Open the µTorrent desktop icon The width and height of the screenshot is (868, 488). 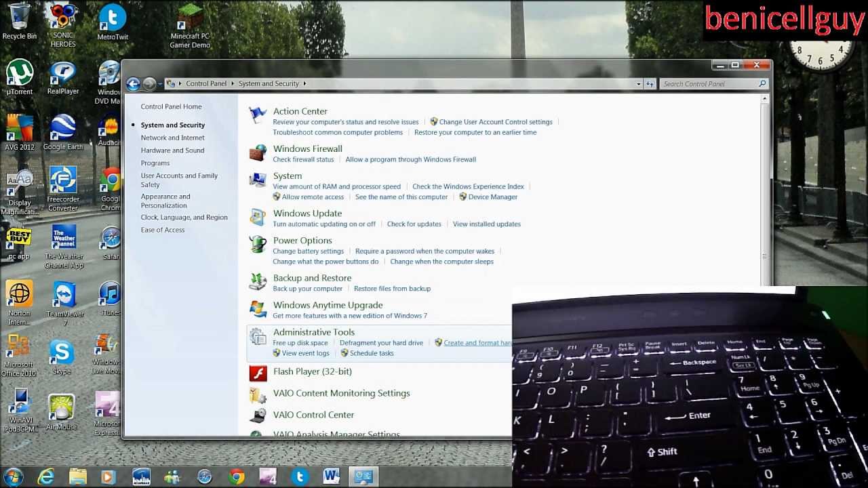pos(20,77)
